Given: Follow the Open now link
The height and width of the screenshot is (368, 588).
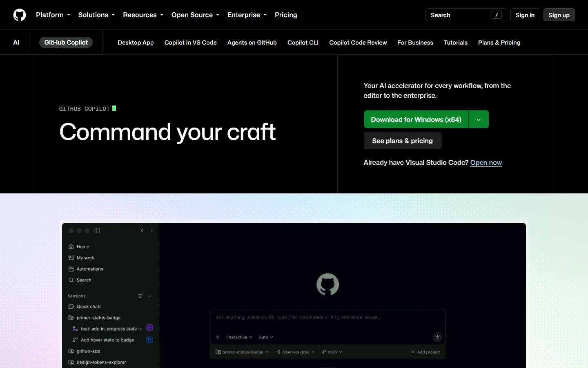Looking at the screenshot, I should tap(486, 162).
